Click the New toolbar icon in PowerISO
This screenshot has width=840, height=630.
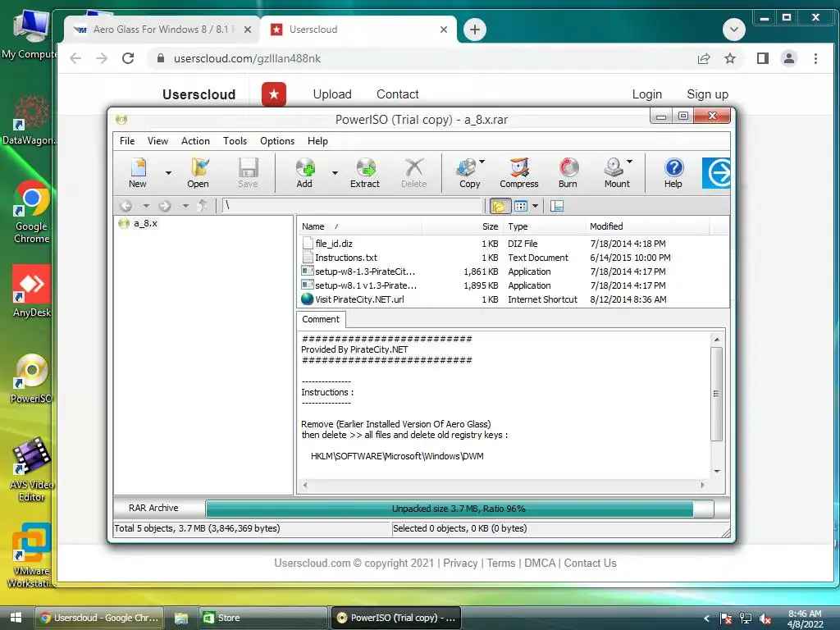[x=138, y=172]
